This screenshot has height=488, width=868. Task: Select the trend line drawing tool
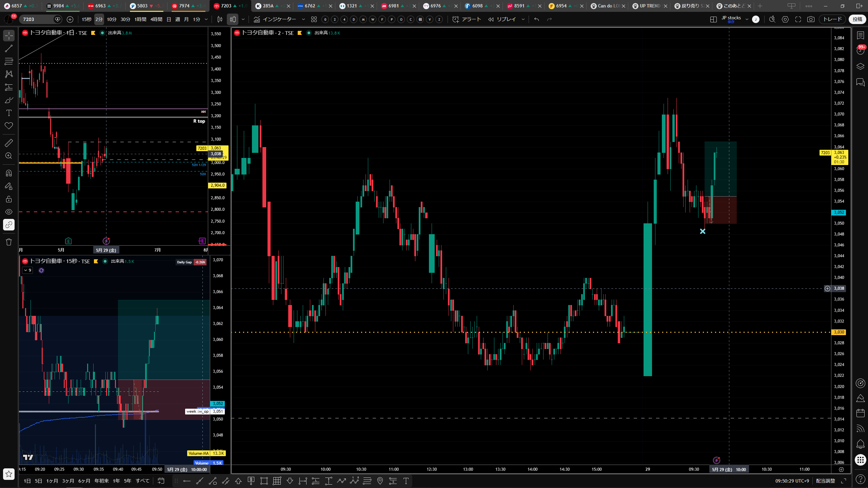[9, 48]
